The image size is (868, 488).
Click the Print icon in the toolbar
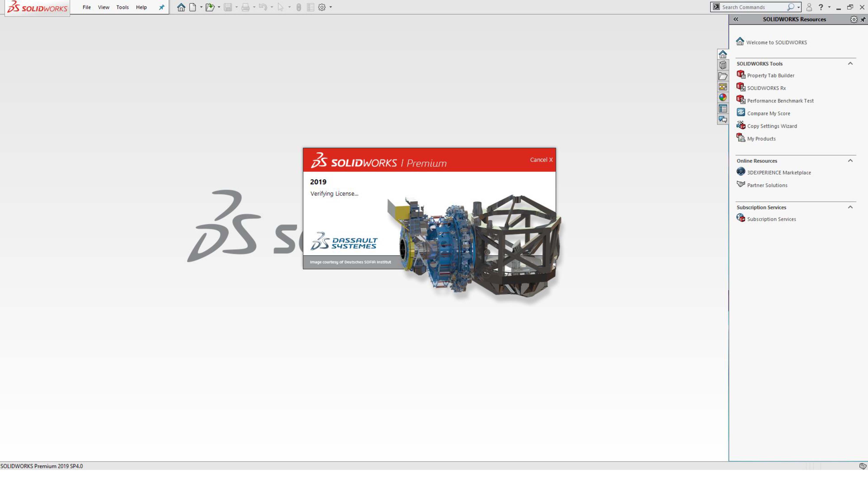[x=245, y=7]
